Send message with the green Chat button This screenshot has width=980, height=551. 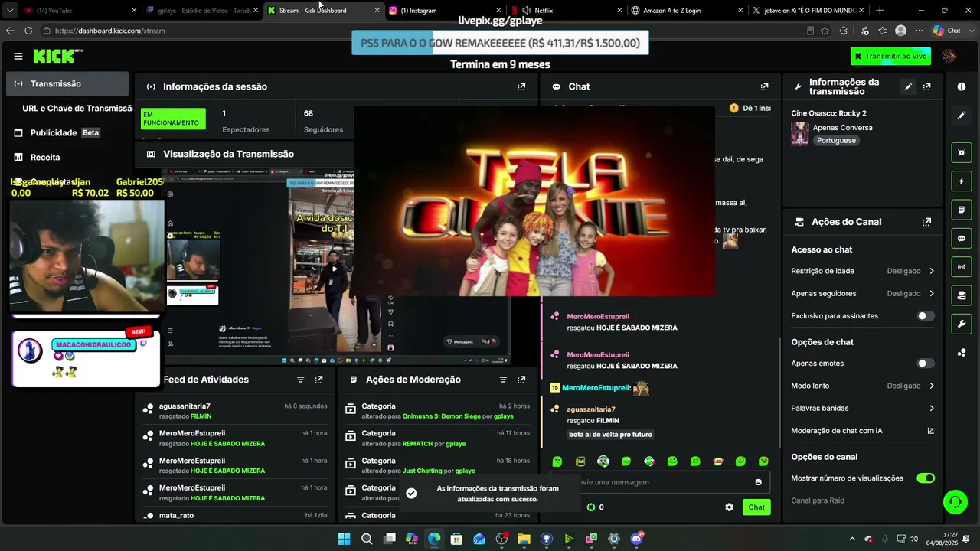(756, 507)
